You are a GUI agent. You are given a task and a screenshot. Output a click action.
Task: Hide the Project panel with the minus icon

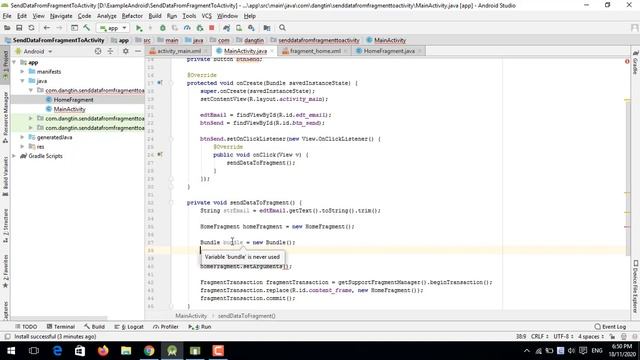pyautogui.click(x=138, y=51)
